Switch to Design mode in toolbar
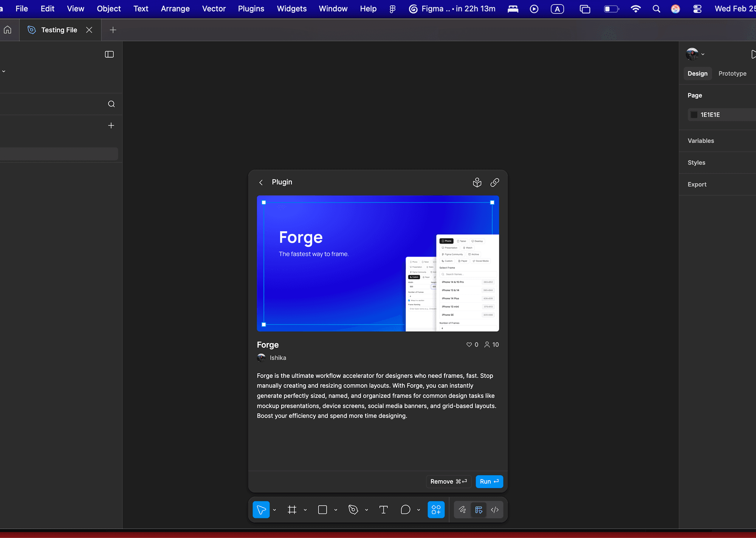The width and height of the screenshot is (756, 538). 479,510
